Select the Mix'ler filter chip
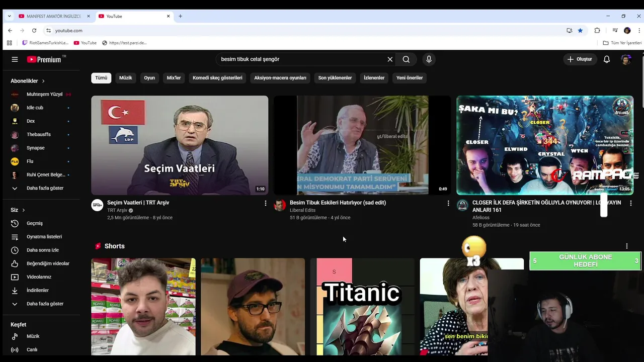This screenshot has width=644, height=362. (x=174, y=78)
